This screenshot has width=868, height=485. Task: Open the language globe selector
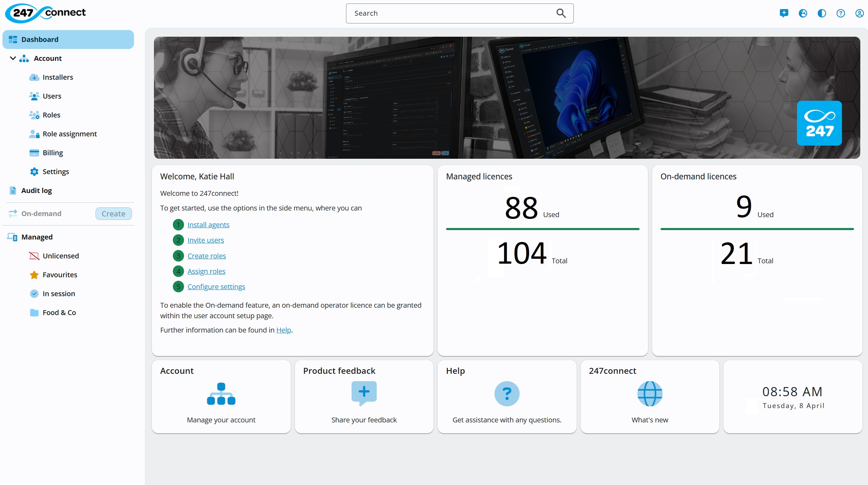(803, 13)
